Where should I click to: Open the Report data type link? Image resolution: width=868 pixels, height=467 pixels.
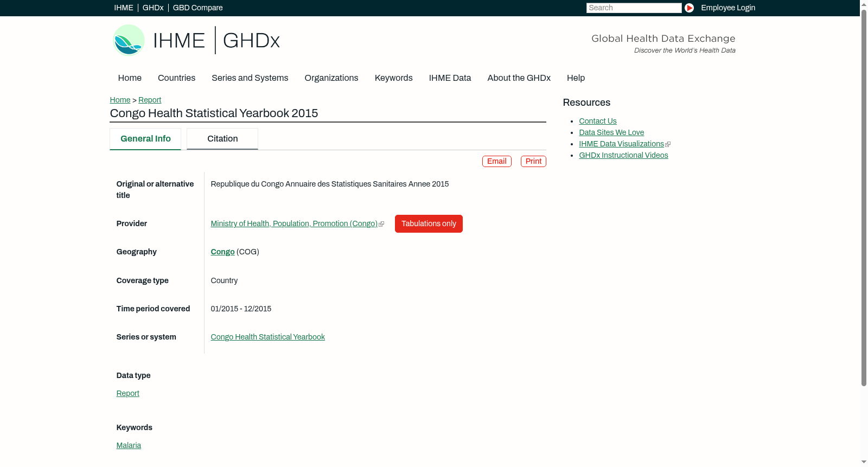128,393
